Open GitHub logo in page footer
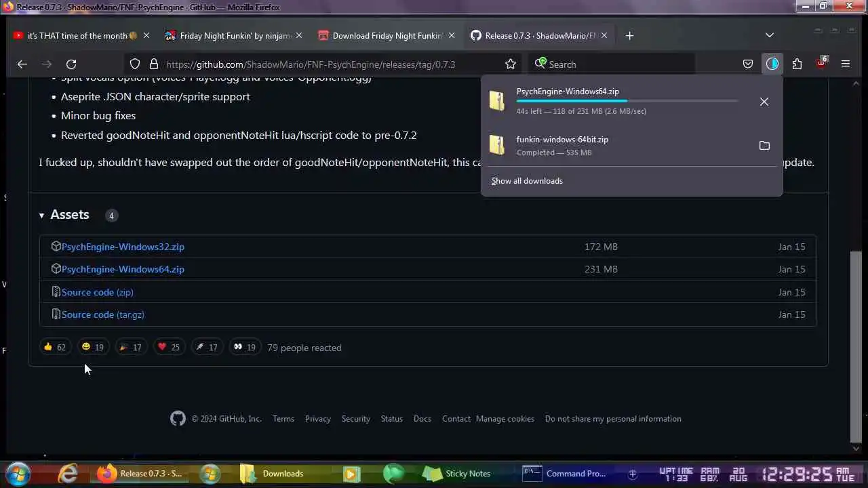 point(178,419)
